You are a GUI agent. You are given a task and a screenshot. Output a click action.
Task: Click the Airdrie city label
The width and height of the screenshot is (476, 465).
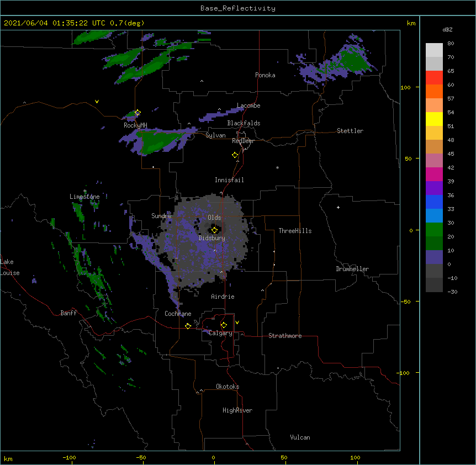click(223, 297)
